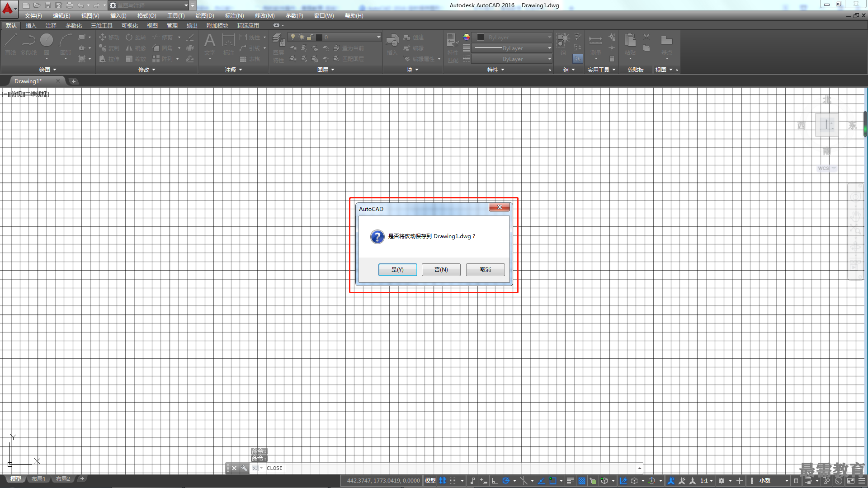Click the workspace switching gear in status bar
Screen dimensions: 868x488
(722, 481)
